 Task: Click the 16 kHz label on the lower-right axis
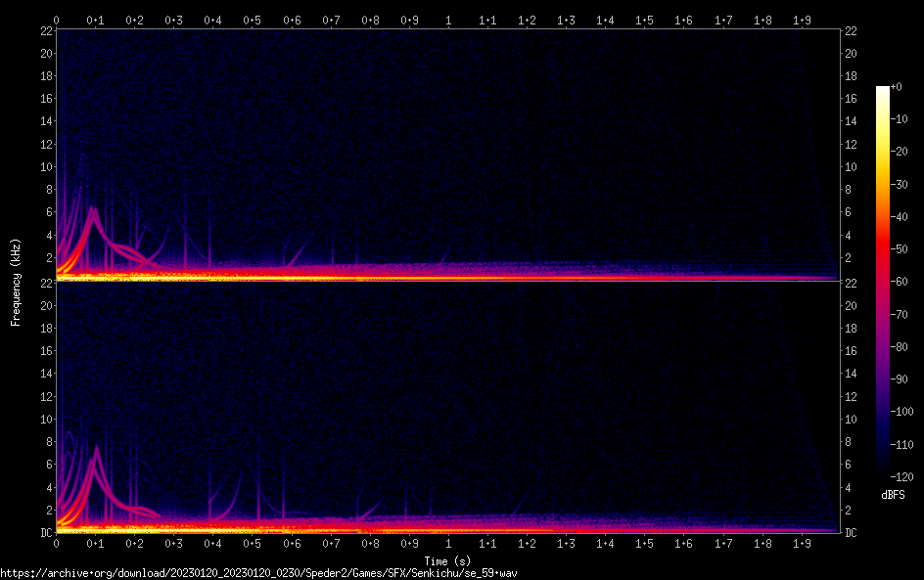click(x=852, y=351)
